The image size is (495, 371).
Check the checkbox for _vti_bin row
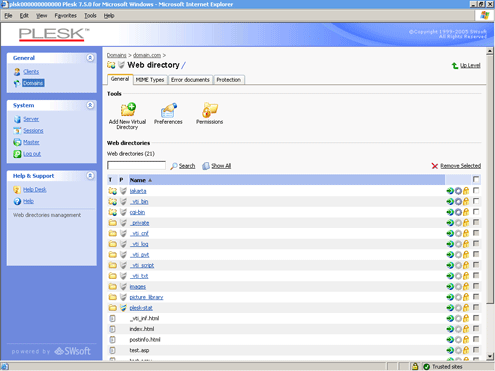476,201
